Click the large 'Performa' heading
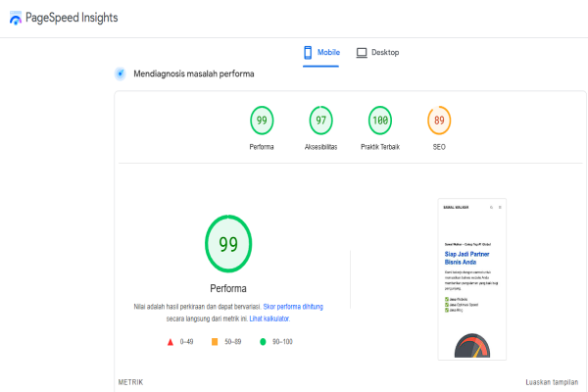 tap(228, 288)
